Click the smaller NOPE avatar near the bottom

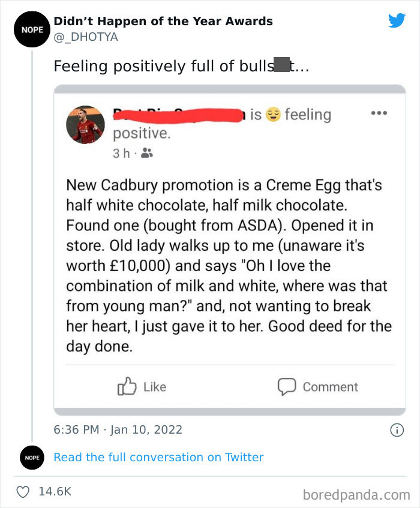coord(32,458)
